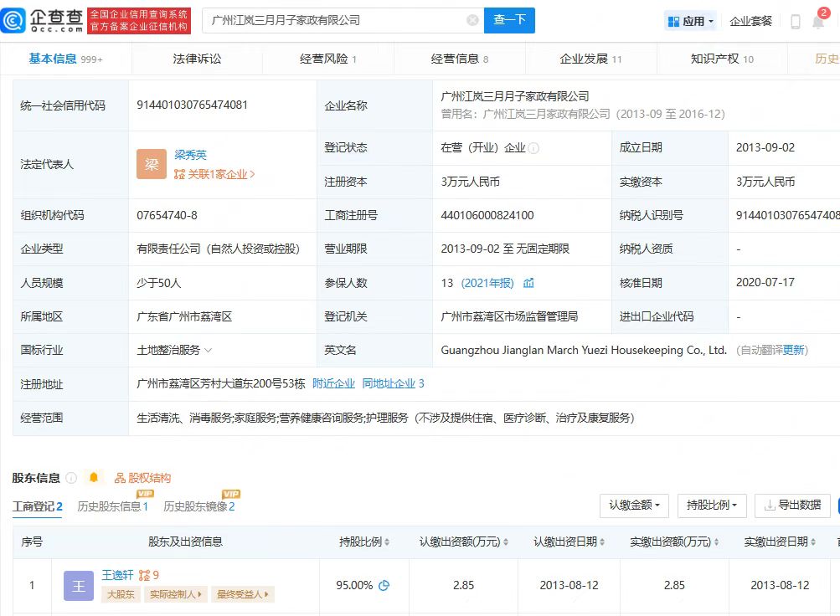
Task: Click 更新 link beside 自动翻译
Action: point(793,350)
